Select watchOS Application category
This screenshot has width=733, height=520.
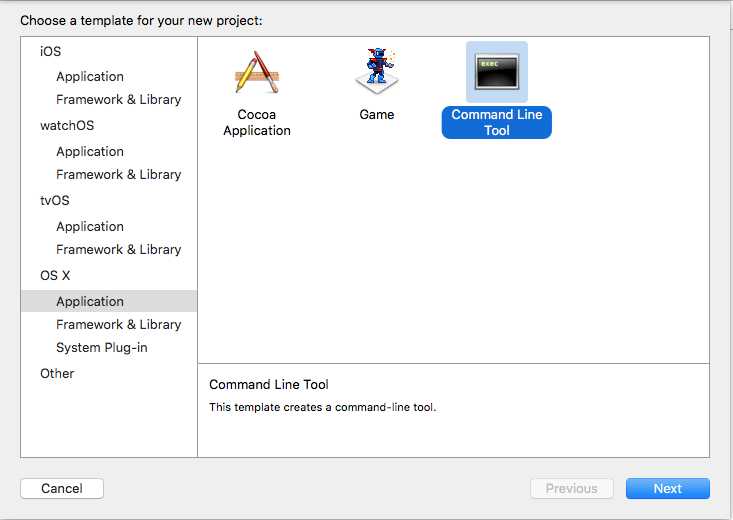point(90,151)
